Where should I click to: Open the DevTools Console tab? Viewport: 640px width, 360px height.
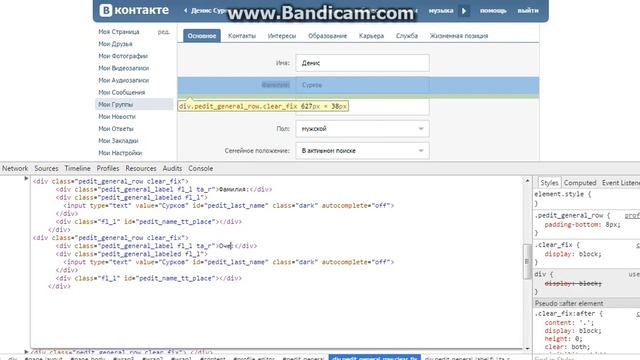tap(200, 168)
